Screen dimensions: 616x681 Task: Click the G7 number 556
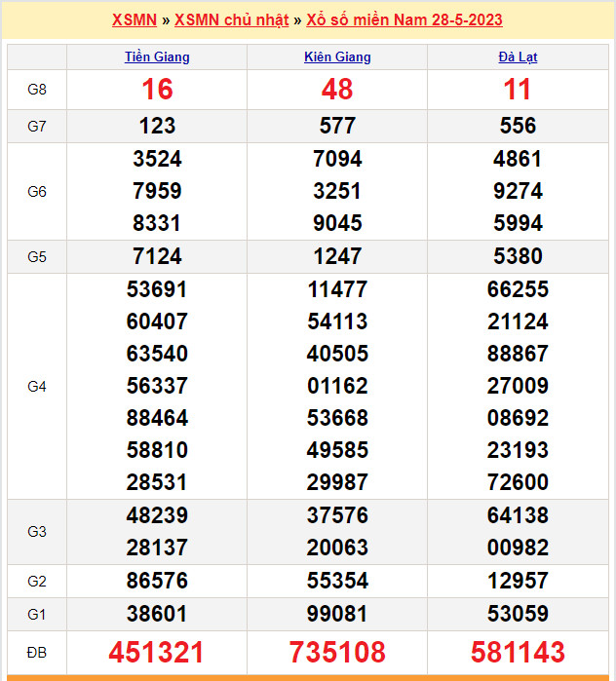pos(518,126)
